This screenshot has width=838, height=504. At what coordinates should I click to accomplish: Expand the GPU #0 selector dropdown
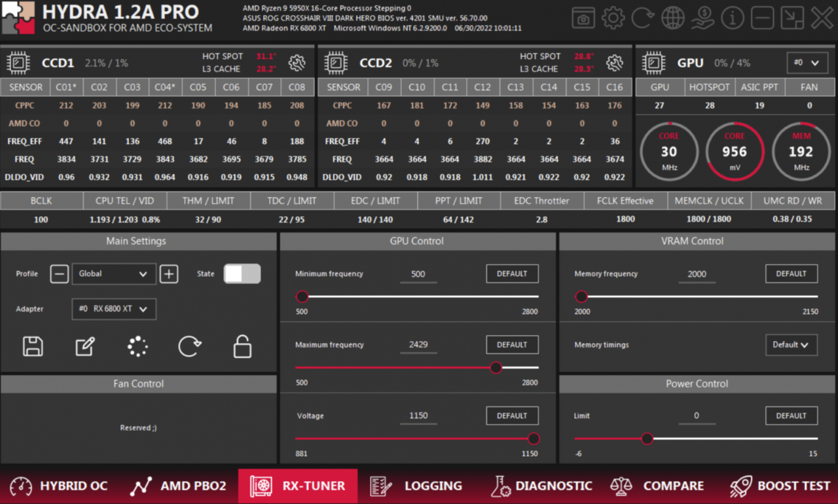pyautogui.click(x=806, y=63)
